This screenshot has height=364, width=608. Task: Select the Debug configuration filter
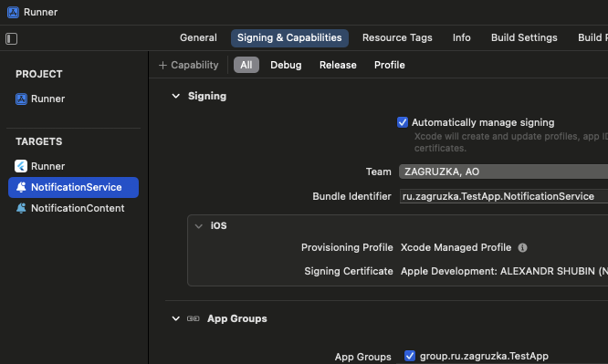point(286,65)
